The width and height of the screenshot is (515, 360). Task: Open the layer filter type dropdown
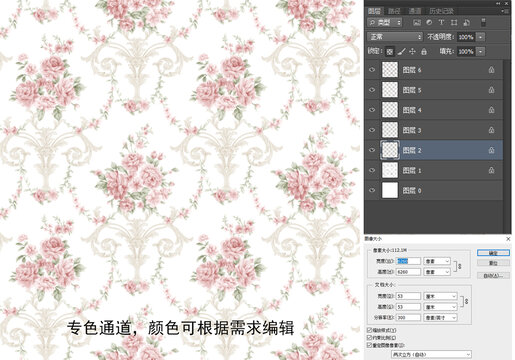[385, 23]
